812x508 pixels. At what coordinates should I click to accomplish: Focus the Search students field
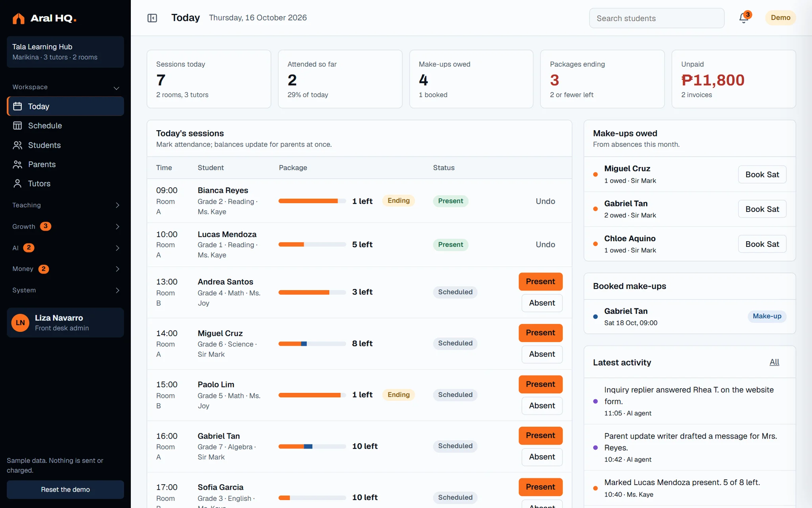click(x=657, y=18)
